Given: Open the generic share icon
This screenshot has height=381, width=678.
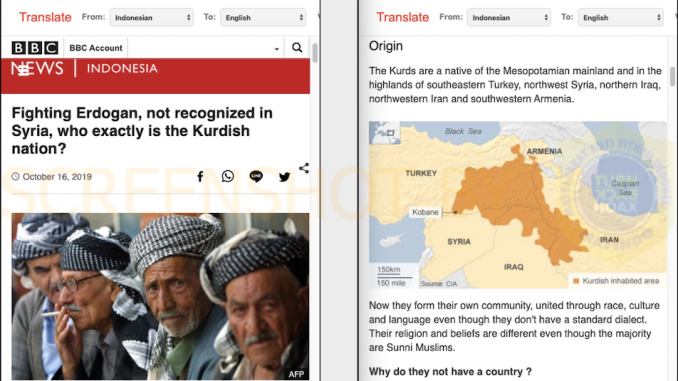Looking at the screenshot, I should tap(304, 168).
